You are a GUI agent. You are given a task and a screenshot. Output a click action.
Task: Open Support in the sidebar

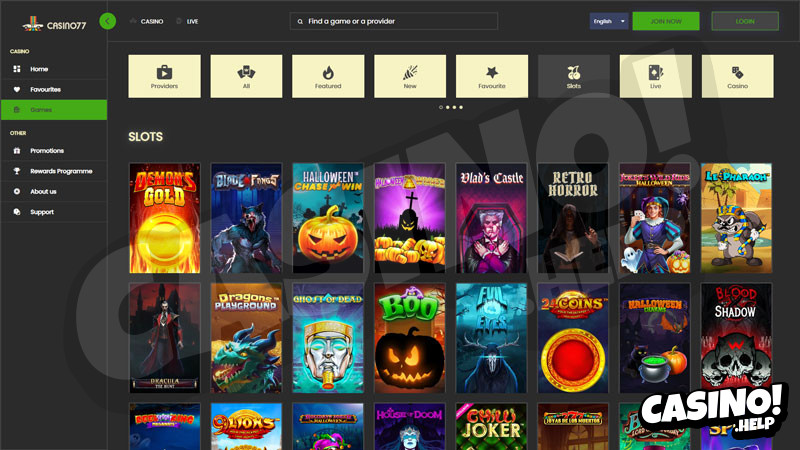pos(54,212)
